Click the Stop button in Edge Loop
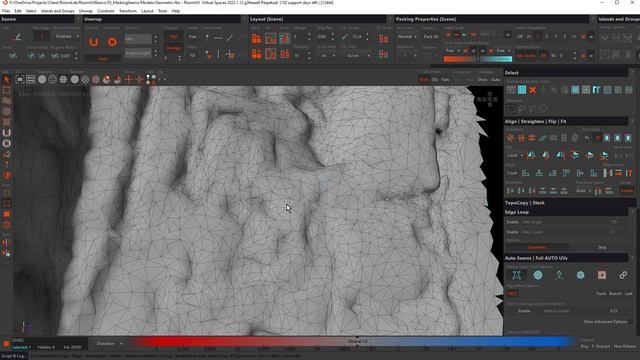640x360 pixels. (x=602, y=247)
